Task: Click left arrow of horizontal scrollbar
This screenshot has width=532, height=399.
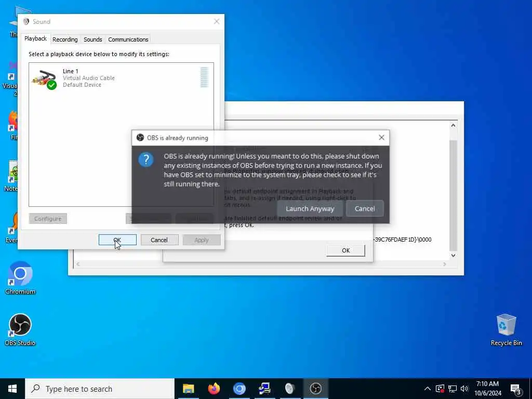Action: (x=78, y=264)
